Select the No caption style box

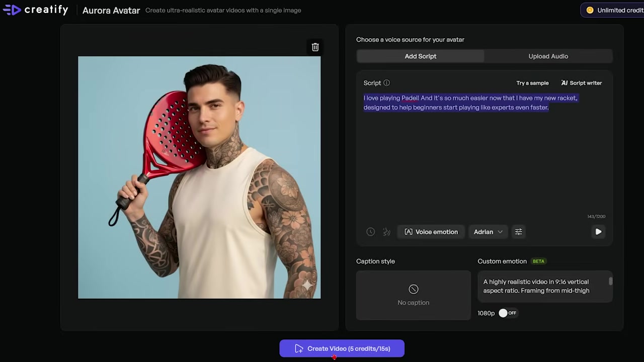[x=413, y=295]
